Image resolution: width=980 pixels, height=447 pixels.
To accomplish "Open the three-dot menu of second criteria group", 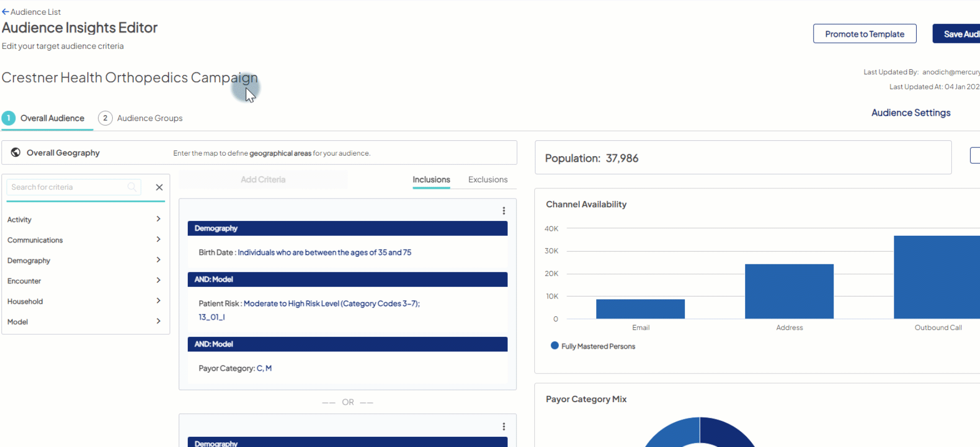I will pyautogui.click(x=503, y=427).
